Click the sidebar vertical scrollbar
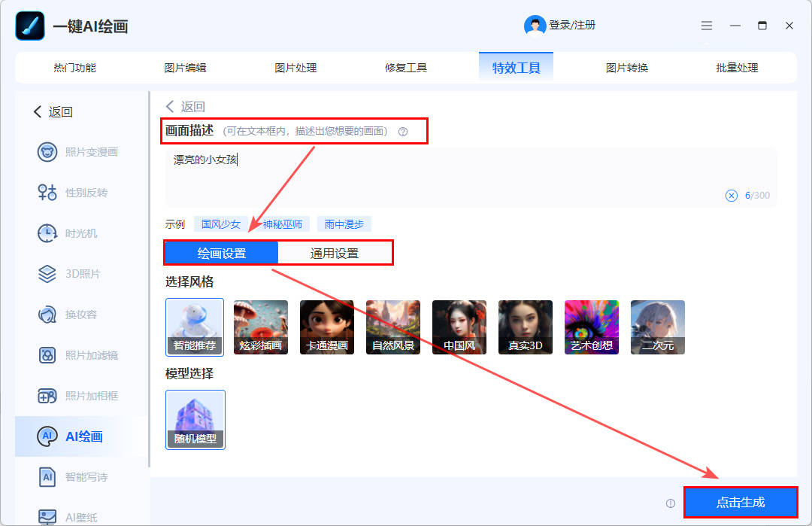812x526 pixels. [x=149, y=280]
